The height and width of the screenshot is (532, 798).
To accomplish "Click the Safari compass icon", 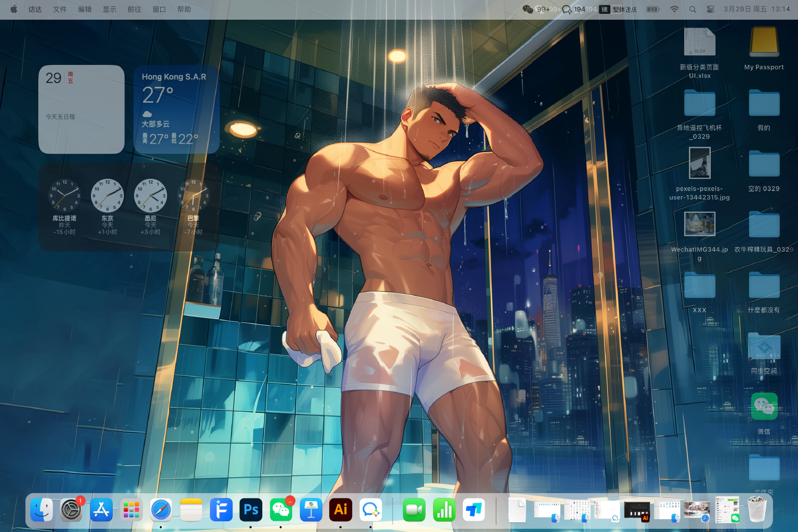I will pos(161,510).
